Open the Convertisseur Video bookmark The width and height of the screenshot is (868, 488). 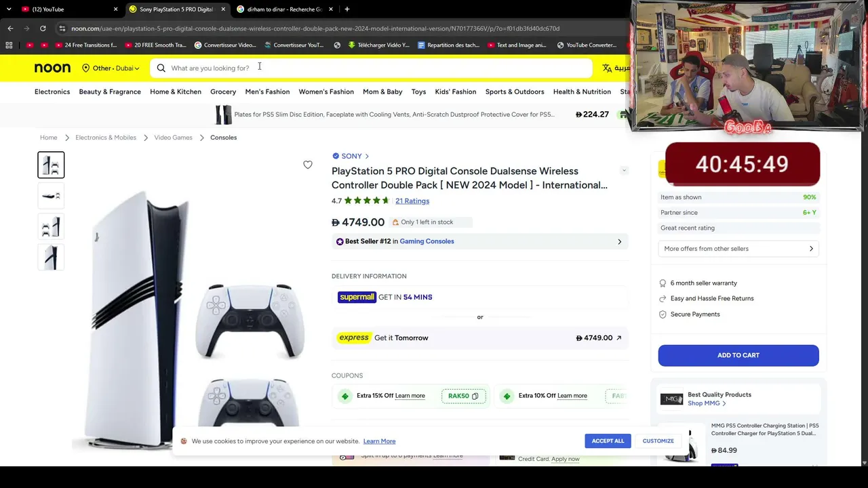pyautogui.click(x=225, y=45)
